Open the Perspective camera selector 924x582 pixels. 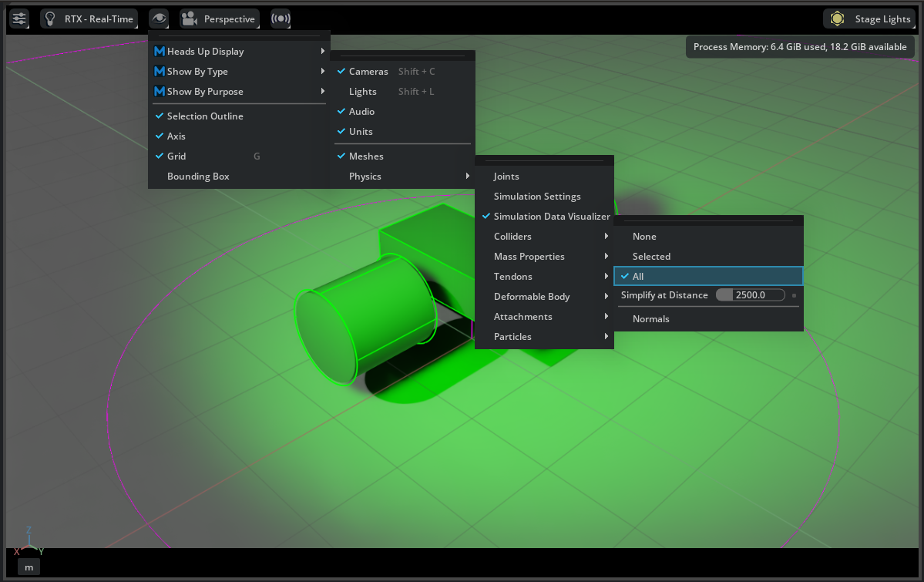(220, 19)
